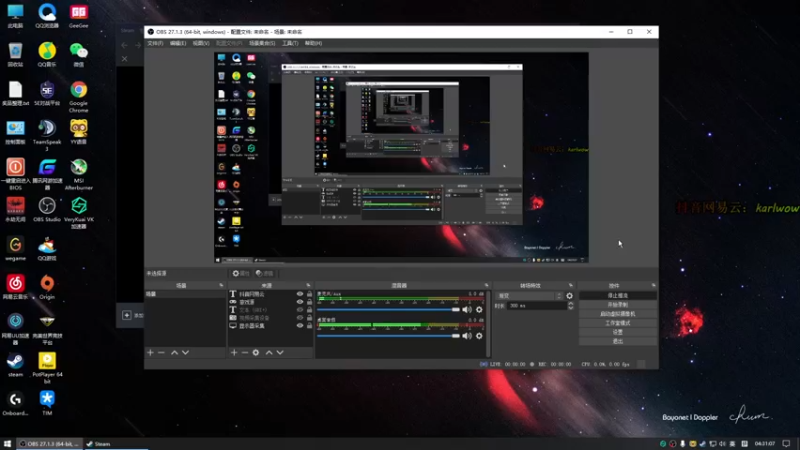
Task: Open the transition type dropdown
Action: (x=529, y=296)
